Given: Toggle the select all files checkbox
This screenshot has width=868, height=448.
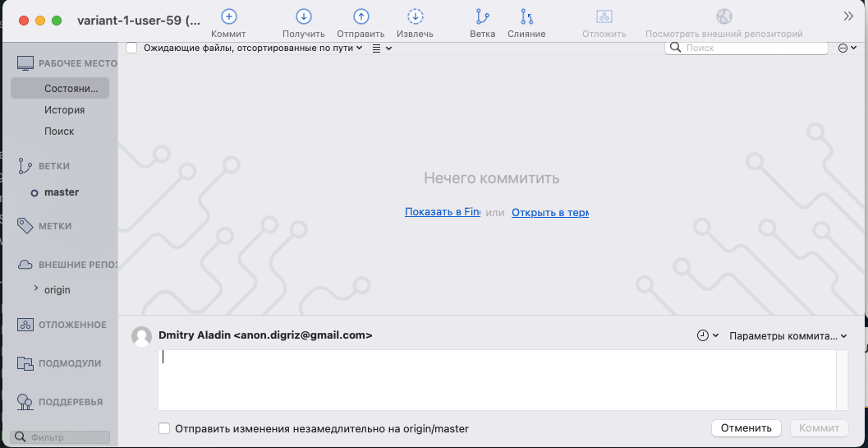Looking at the screenshot, I should point(131,48).
